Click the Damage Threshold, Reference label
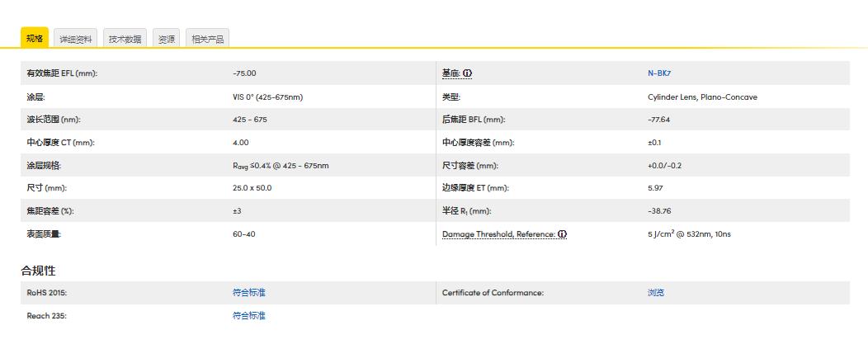 pyautogui.click(x=498, y=234)
